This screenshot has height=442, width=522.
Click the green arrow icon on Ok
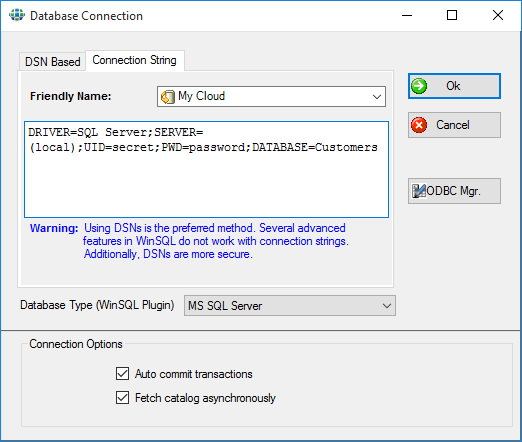pos(419,86)
